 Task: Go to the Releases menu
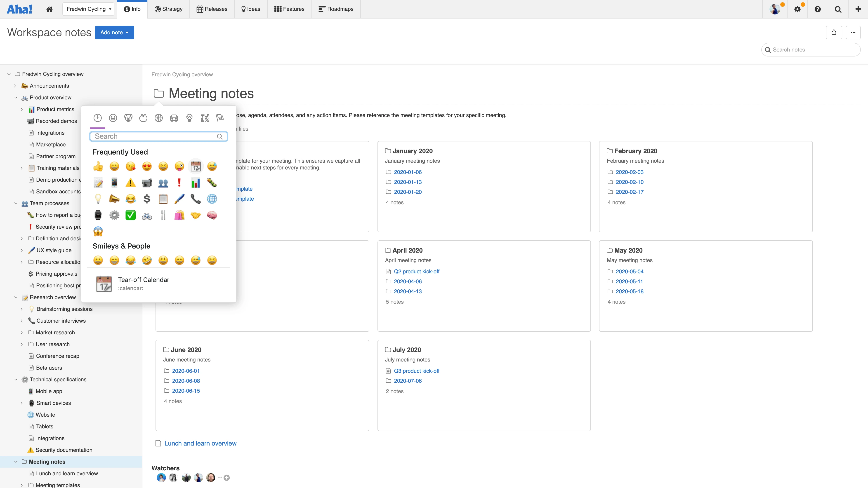tap(212, 9)
